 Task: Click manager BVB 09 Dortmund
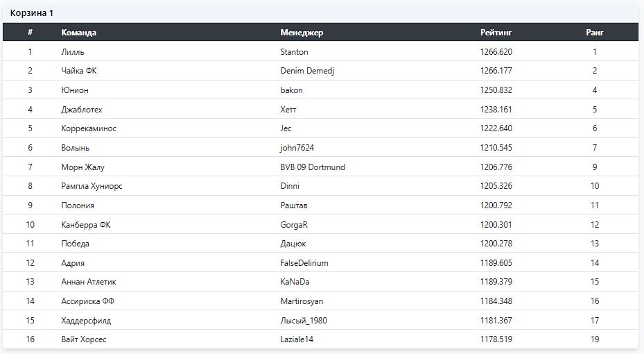(313, 167)
